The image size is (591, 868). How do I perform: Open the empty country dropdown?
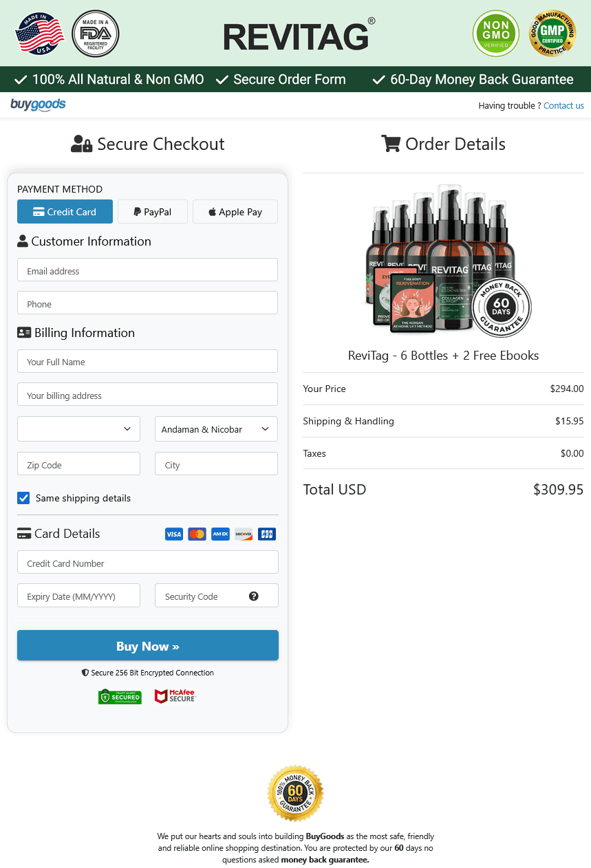coord(78,429)
